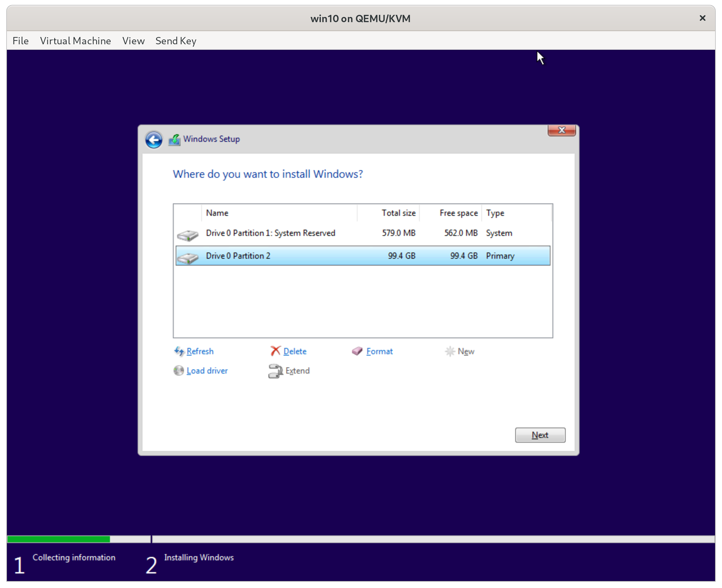
Task: Click the drive icon for Partition 2
Action: (187, 258)
